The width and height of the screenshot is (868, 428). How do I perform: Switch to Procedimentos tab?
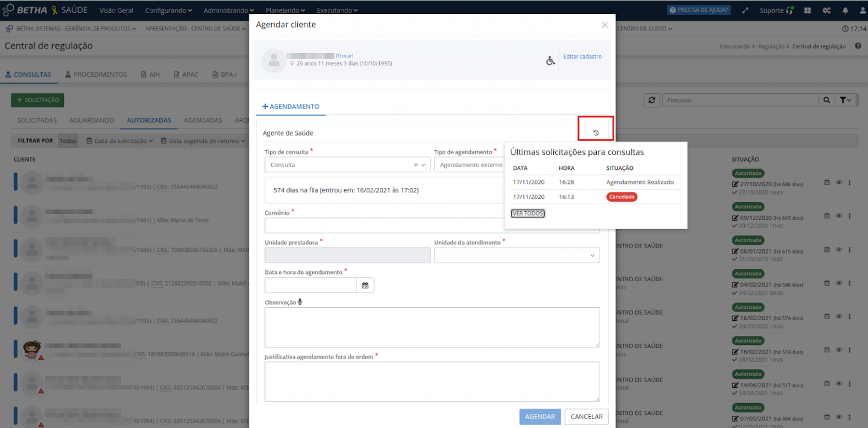click(96, 75)
